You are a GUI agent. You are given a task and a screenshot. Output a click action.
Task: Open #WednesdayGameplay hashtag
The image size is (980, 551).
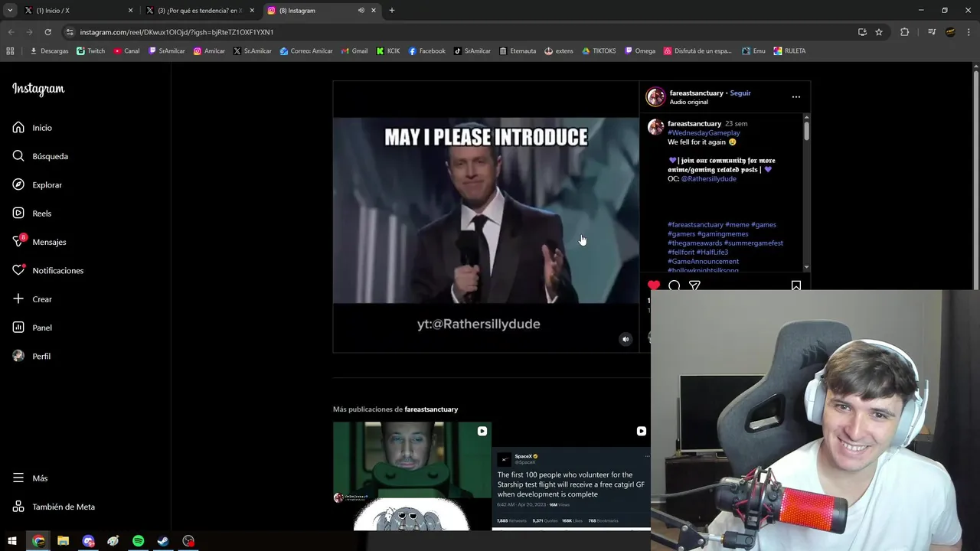[704, 132]
